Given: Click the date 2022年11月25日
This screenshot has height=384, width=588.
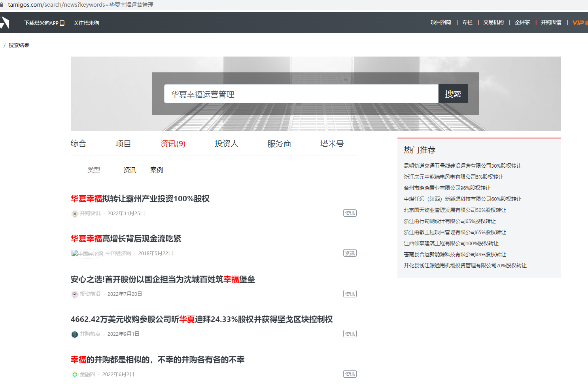Looking at the screenshot, I should pos(126,213).
